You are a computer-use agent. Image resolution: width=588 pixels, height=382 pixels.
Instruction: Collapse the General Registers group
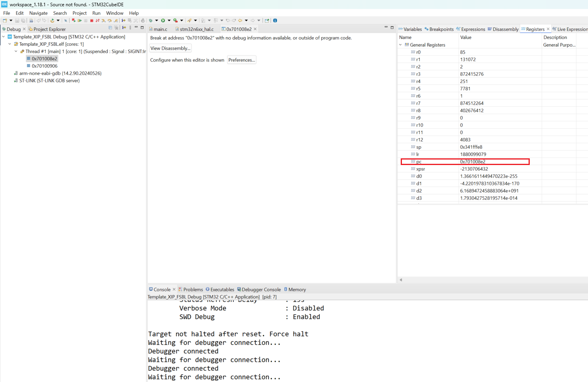(400, 45)
